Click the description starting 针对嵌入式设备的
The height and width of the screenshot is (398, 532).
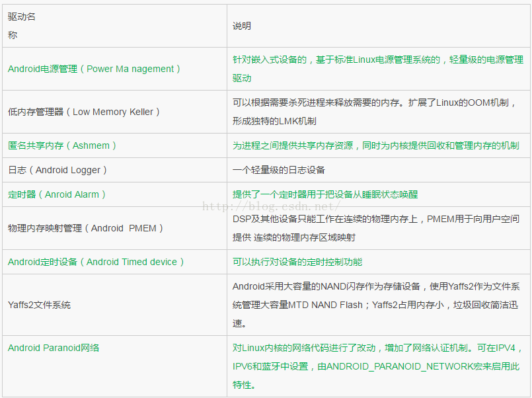(377, 69)
